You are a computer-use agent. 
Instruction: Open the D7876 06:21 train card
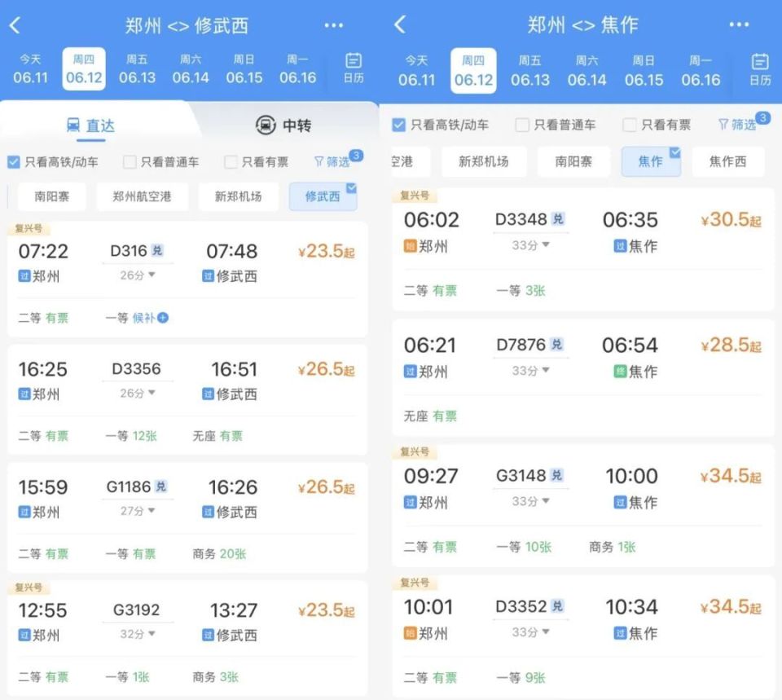tap(583, 379)
